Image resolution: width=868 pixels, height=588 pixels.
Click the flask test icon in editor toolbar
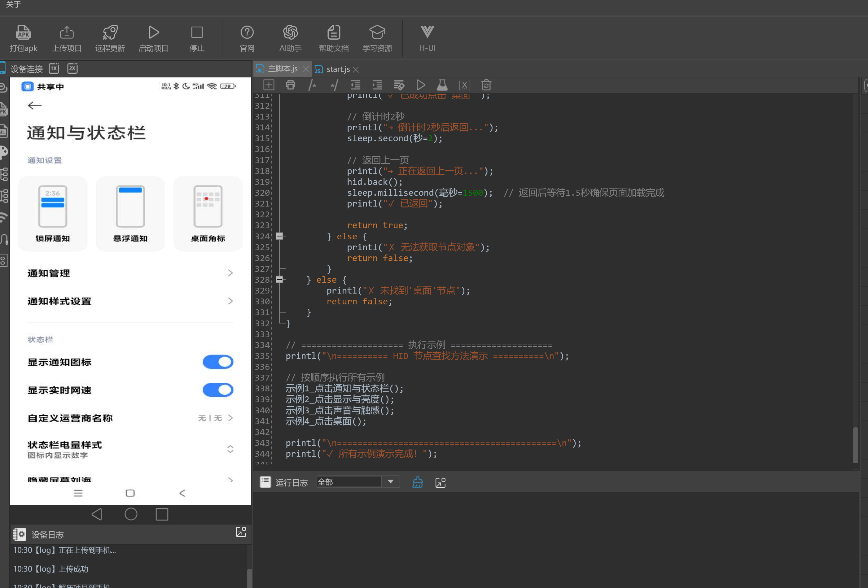(442, 85)
